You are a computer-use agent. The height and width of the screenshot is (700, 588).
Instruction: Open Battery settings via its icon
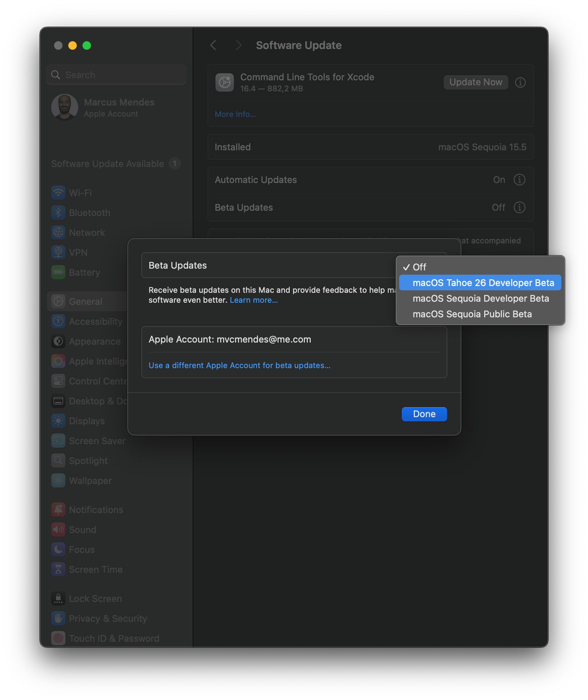58,272
